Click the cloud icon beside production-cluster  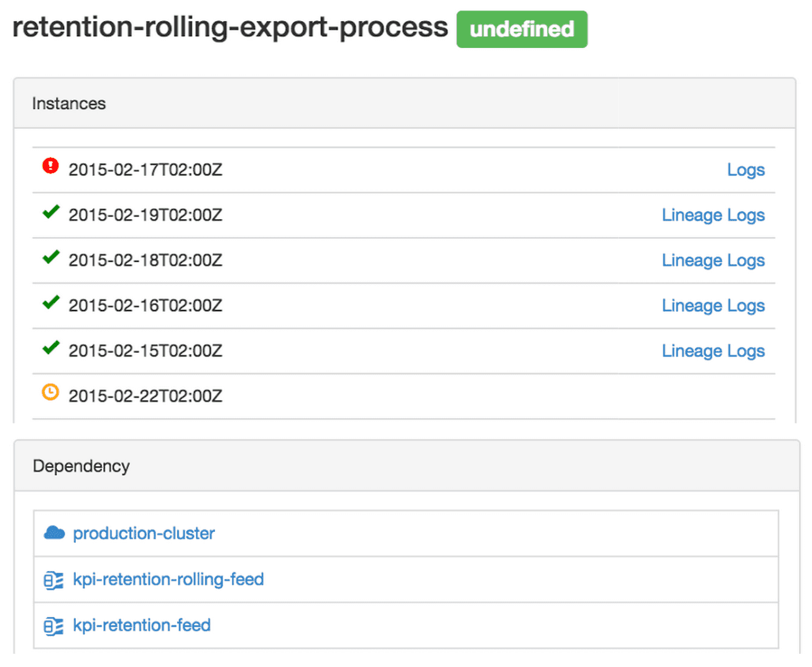[55, 533]
